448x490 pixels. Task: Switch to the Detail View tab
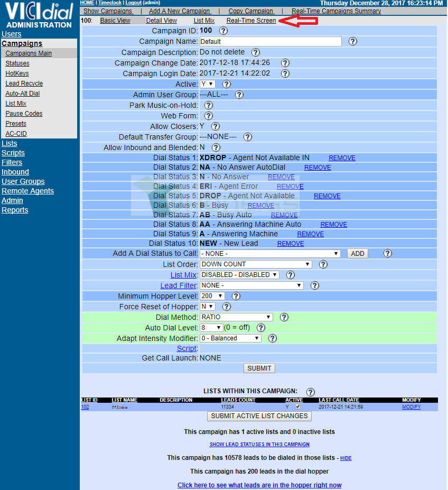click(162, 21)
